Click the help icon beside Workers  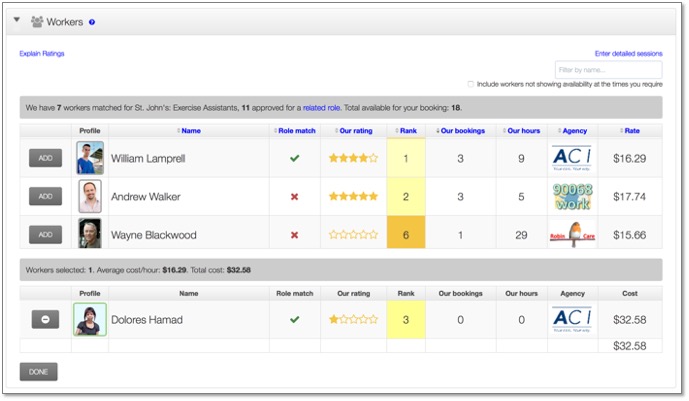click(92, 21)
